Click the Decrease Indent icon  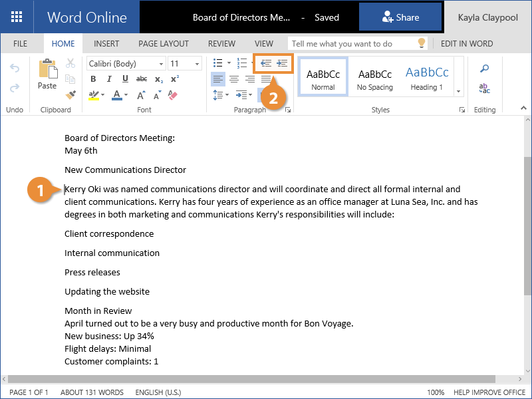[266, 63]
